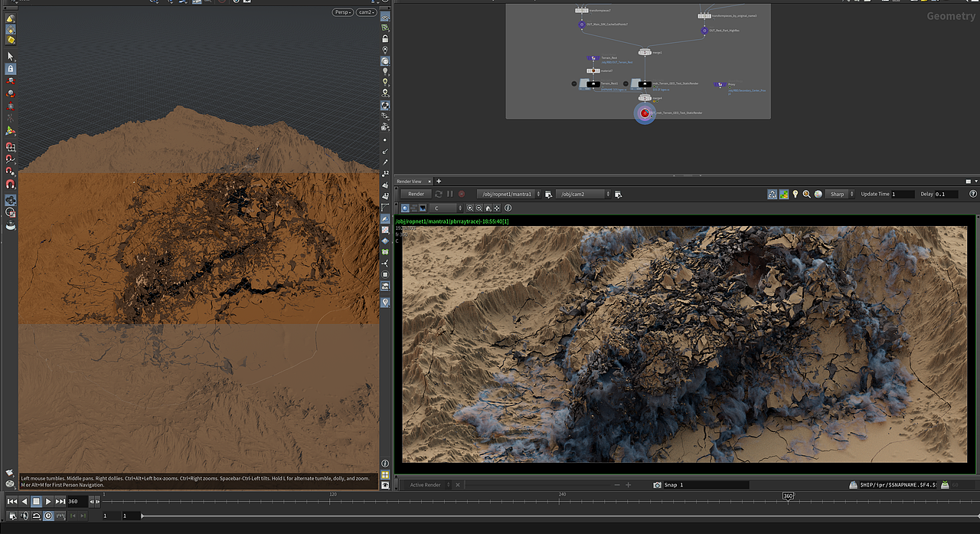Jump to first frame in playbar
The width and height of the screenshot is (980, 534).
click(11, 501)
